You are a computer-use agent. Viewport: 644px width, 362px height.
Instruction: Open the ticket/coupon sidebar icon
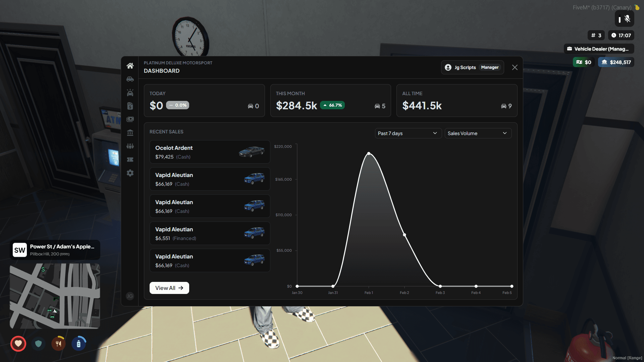point(130,160)
